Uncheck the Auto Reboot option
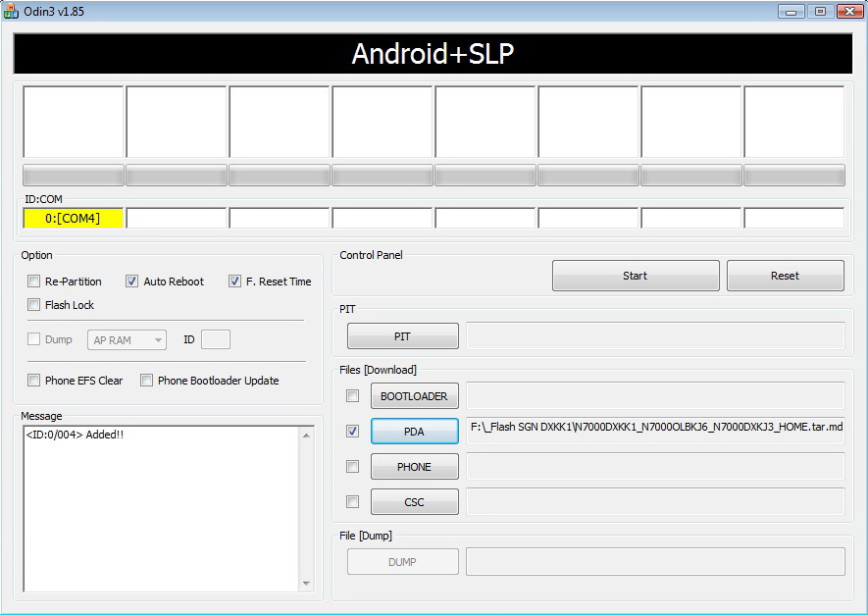Image resolution: width=868 pixels, height=615 pixels. [131, 282]
